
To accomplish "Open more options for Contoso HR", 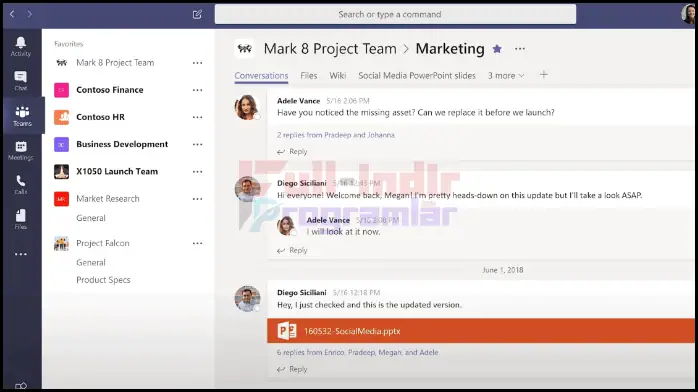I will (x=198, y=117).
